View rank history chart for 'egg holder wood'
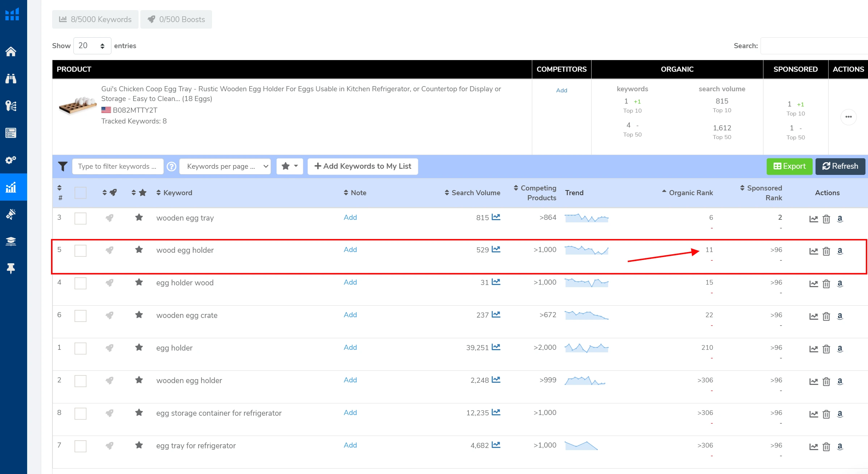The width and height of the screenshot is (868, 474). pos(813,284)
